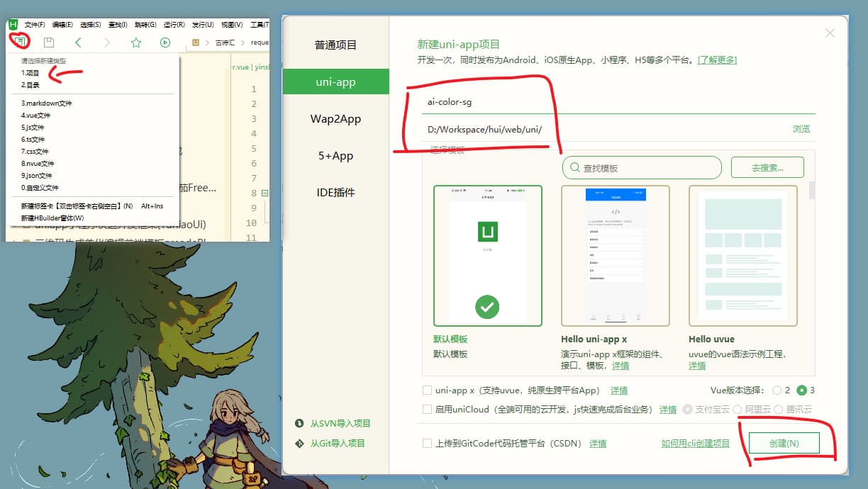Click the run play icon in toolbar
Image resolution: width=868 pixels, height=489 pixels.
pyautogui.click(x=165, y=43)
